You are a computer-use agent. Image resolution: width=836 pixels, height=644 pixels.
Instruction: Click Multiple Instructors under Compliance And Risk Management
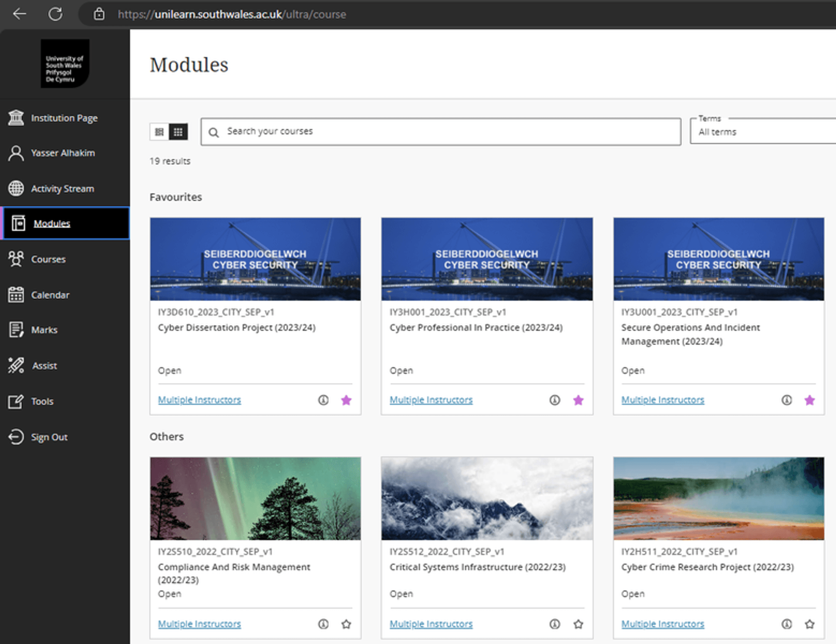199,624
